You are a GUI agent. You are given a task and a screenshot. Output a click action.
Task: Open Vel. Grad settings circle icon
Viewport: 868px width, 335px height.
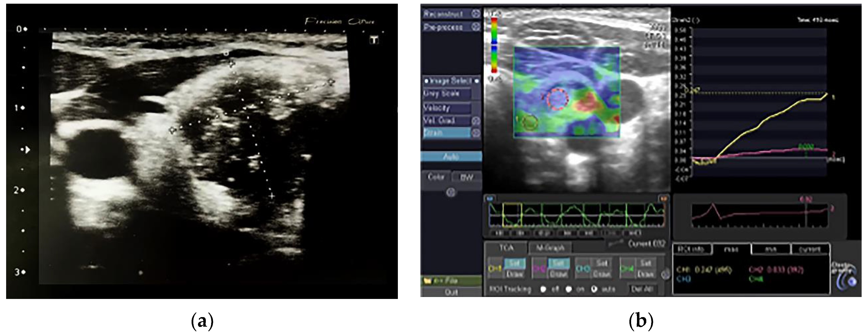pyautogui.click(x=476, y=121)
